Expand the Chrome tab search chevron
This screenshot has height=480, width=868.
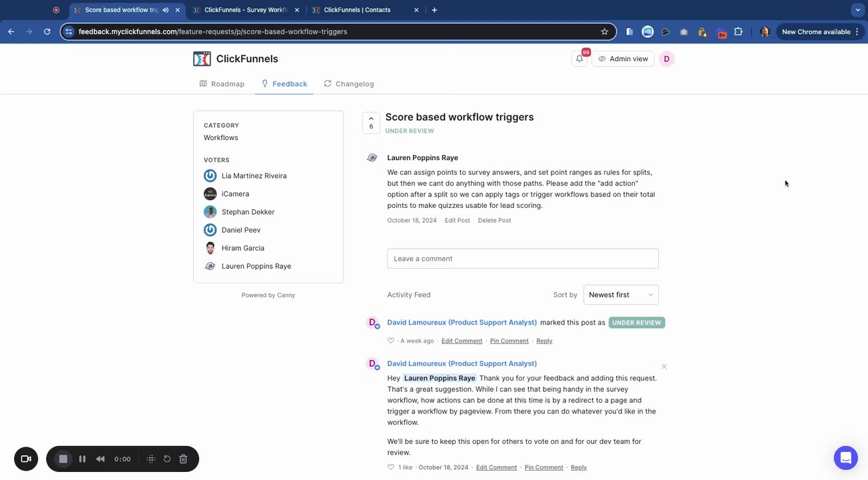pyautogui.click(x=858, y=10)
